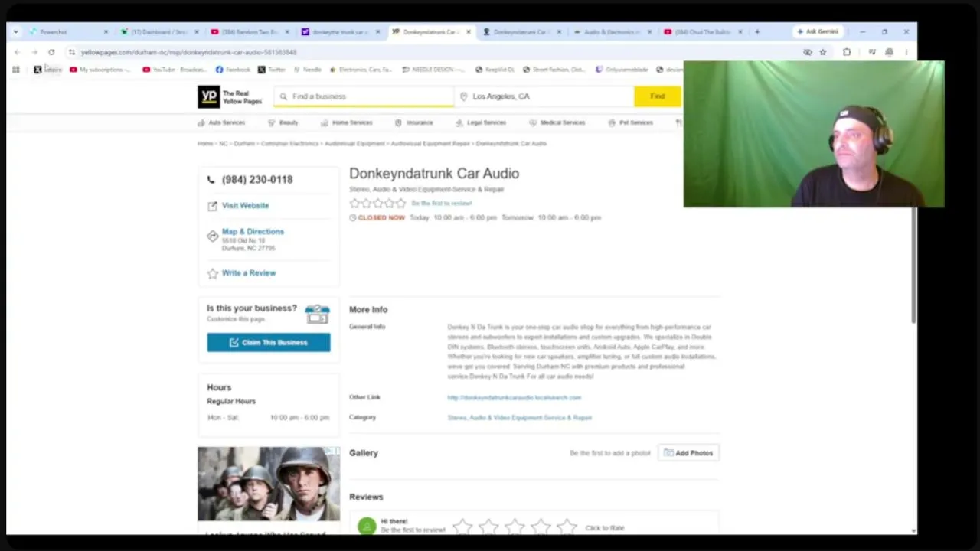Click the Visit Website external-link icon
This screenshot has height=551, width=980.
tap(212, 206)
